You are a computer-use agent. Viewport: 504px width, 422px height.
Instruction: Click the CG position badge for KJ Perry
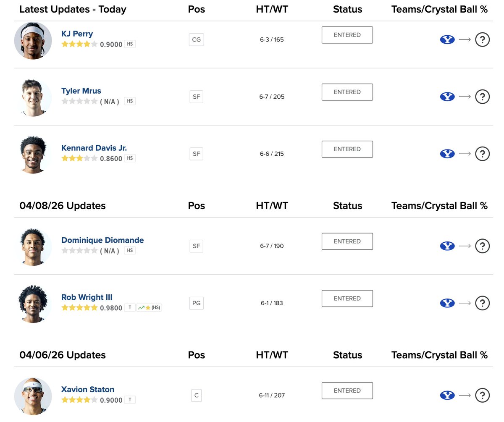tap(196, 40)
